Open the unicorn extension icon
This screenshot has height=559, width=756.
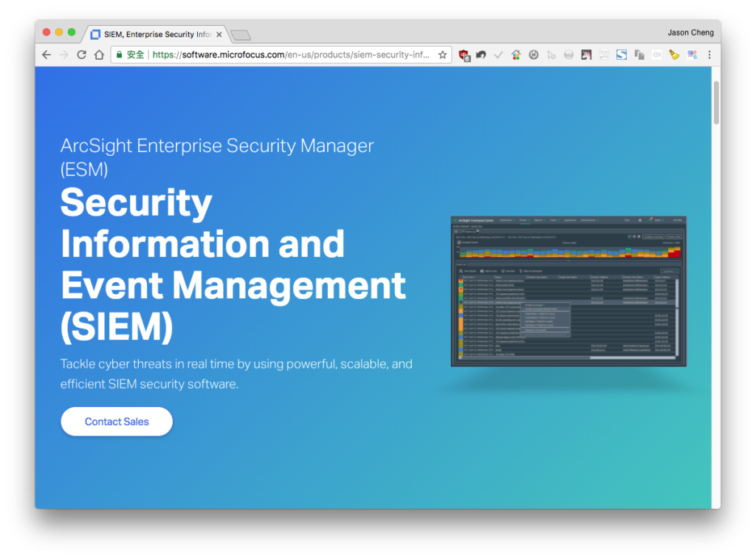pyautogui.click(x=586, y=55)
